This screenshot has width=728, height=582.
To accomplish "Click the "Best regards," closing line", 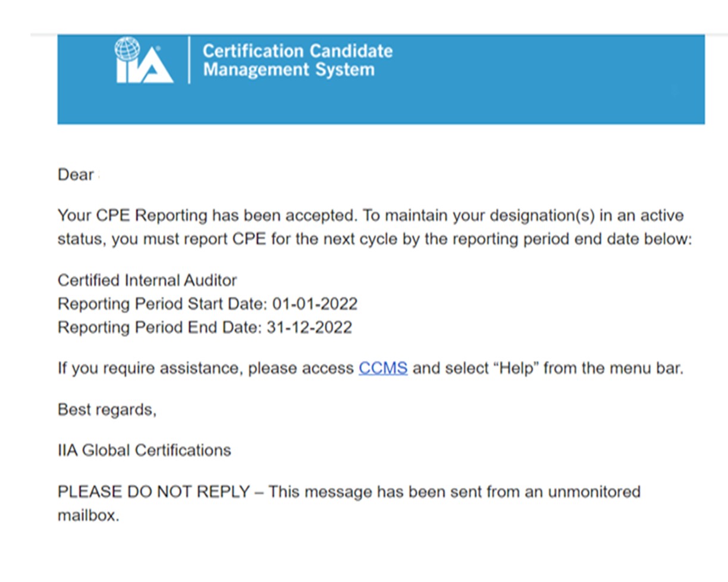I will [x=107, y=409].
